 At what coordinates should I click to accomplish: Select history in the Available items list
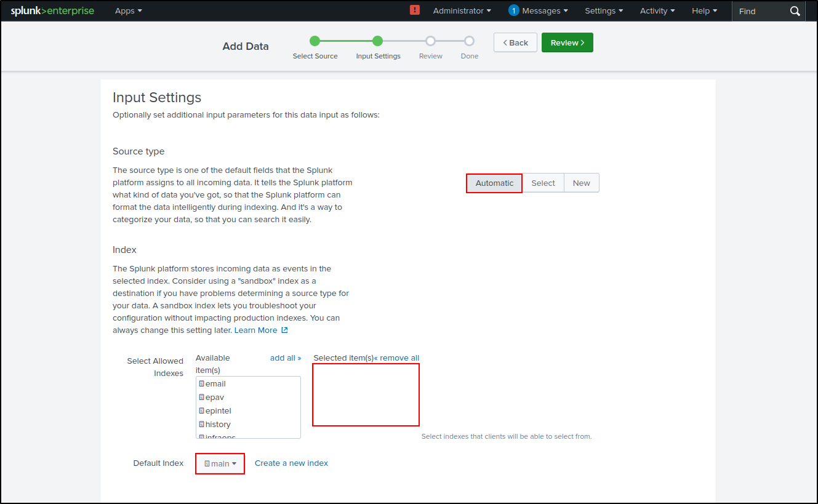click(x=219, y=424)
